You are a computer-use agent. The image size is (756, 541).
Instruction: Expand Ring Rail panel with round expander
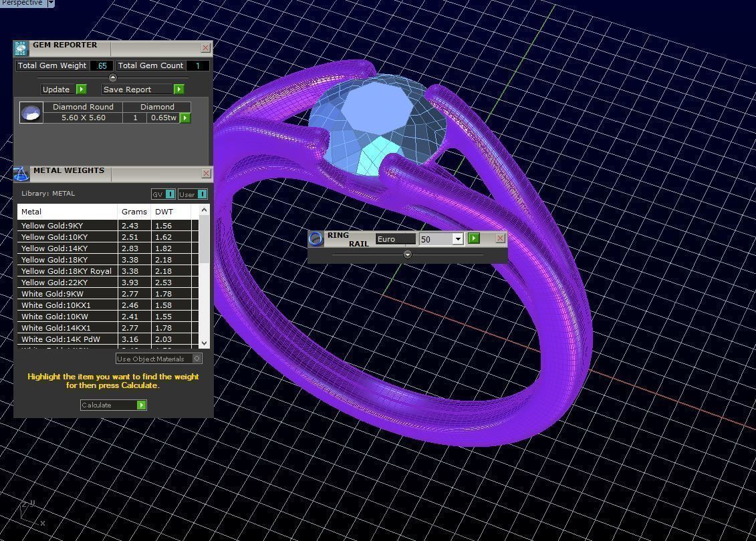pos(407,254)
